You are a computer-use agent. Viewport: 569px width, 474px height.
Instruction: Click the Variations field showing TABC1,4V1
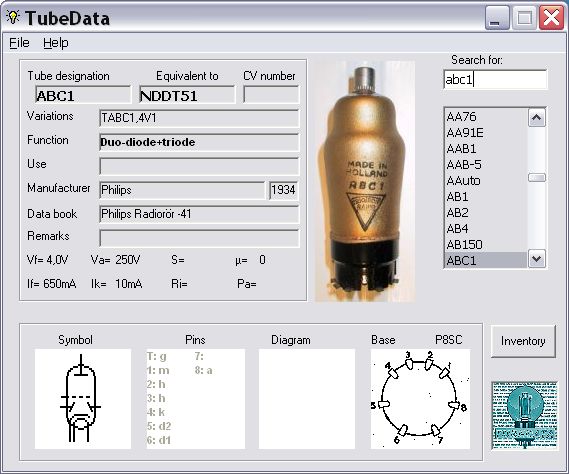pos(199,118)
